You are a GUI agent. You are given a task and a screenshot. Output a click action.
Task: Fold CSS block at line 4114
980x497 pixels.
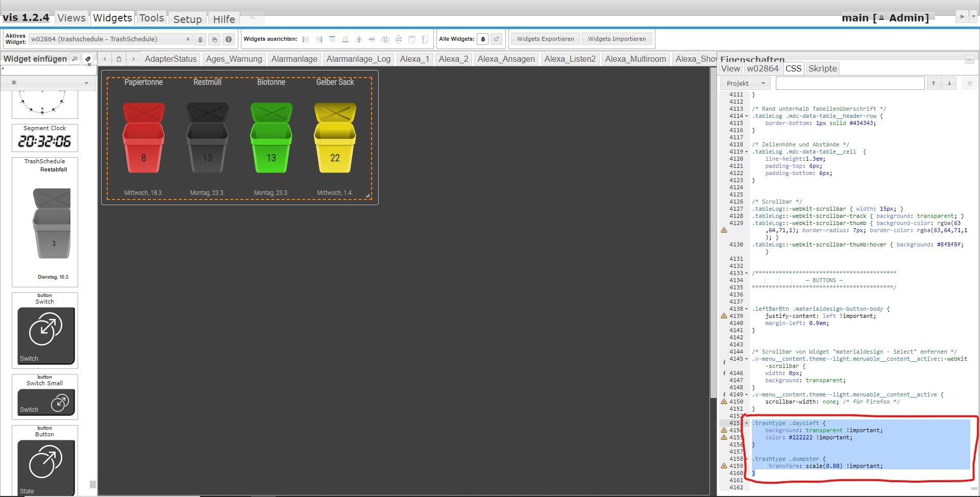(x=746, y=116)
